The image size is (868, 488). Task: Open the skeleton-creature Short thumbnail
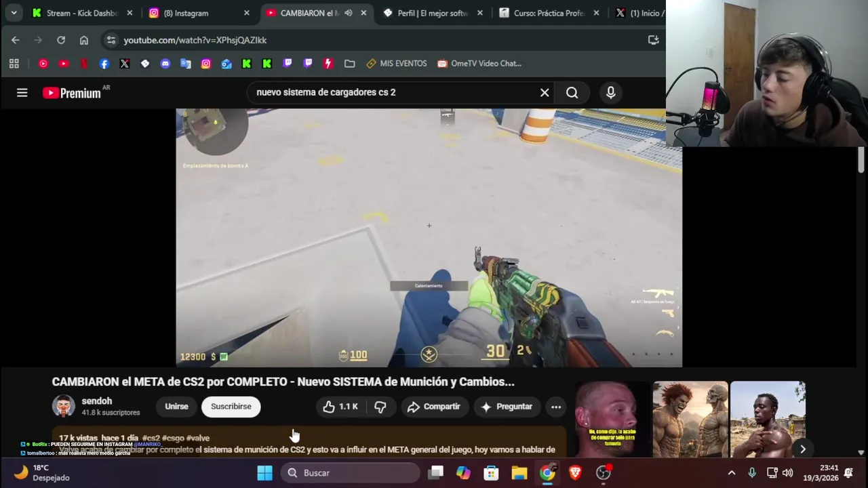(690, 419)
